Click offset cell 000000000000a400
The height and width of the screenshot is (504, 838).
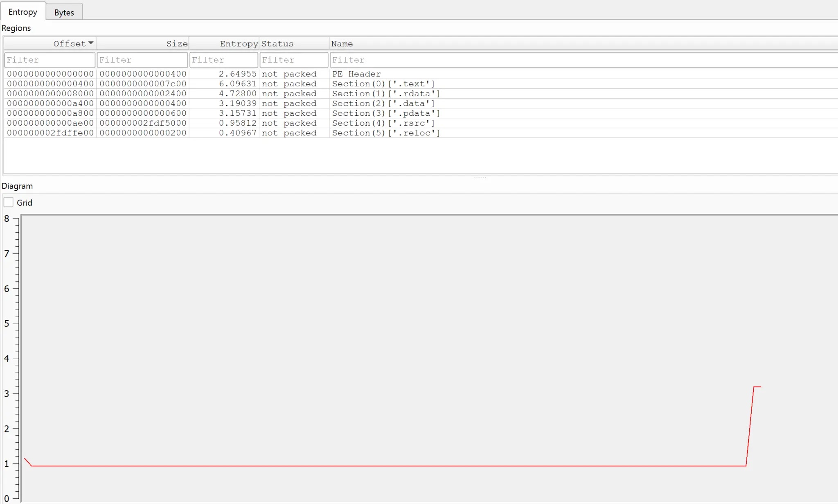point(50,103)
